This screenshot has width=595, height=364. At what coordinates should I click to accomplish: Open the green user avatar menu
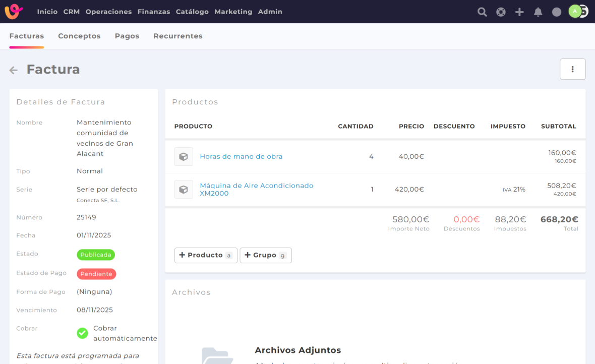coord(575,11)
